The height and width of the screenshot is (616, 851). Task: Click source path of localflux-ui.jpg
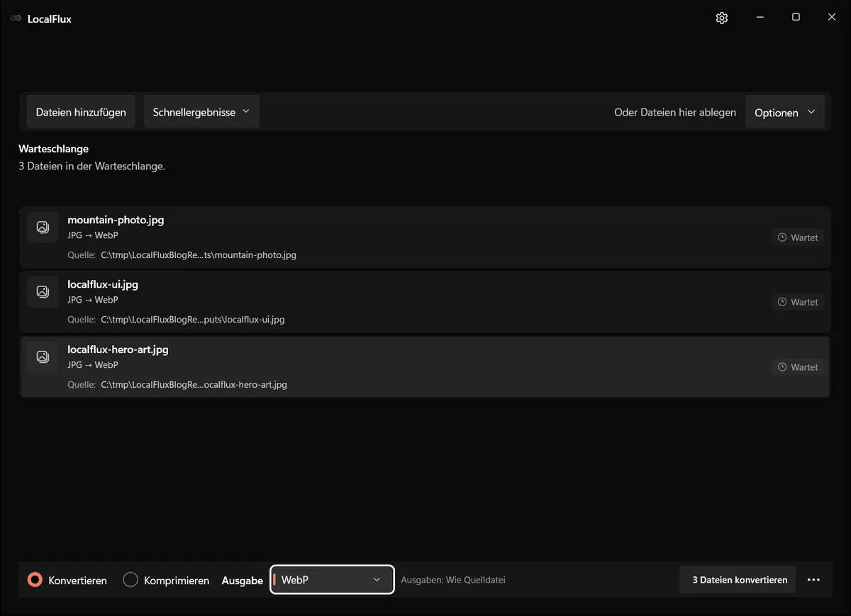tap(193, 320)
